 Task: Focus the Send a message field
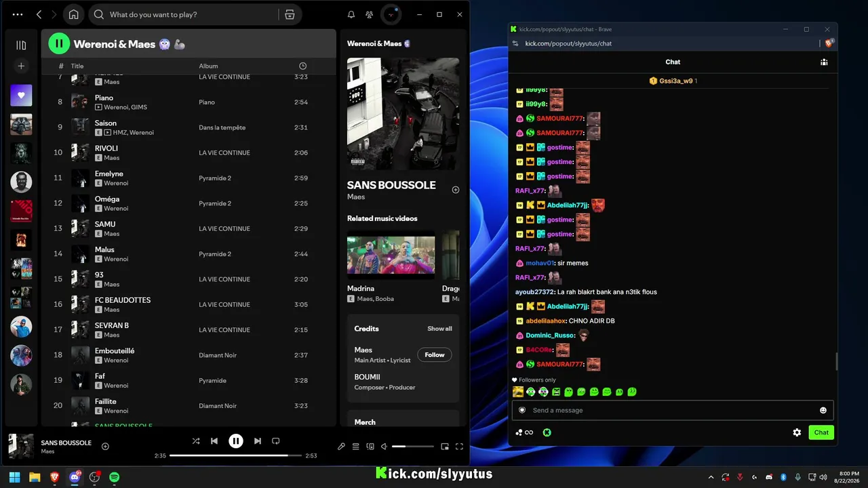click(672, 410)
